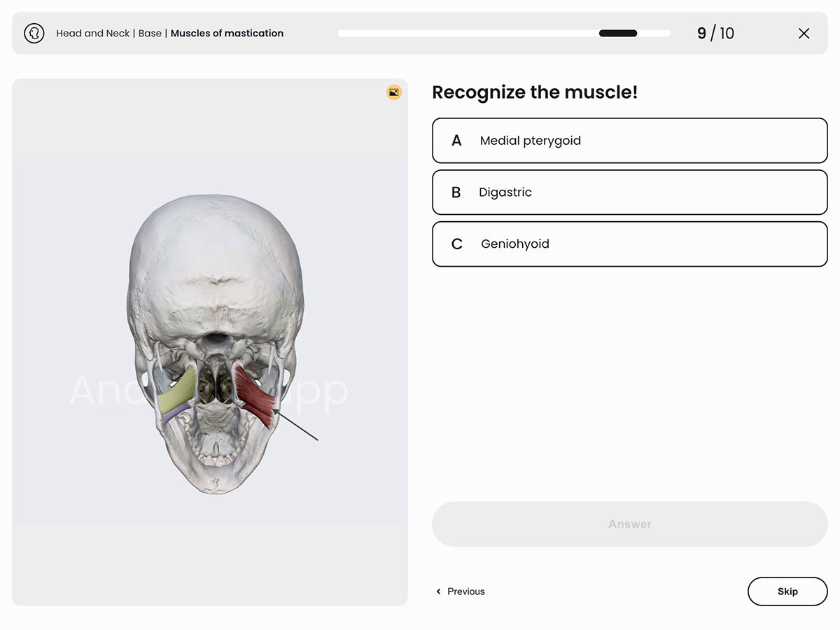Click the Muscles of mastication breadcrumb
Screen dimensions: 840x630
[x=227, y=33]
